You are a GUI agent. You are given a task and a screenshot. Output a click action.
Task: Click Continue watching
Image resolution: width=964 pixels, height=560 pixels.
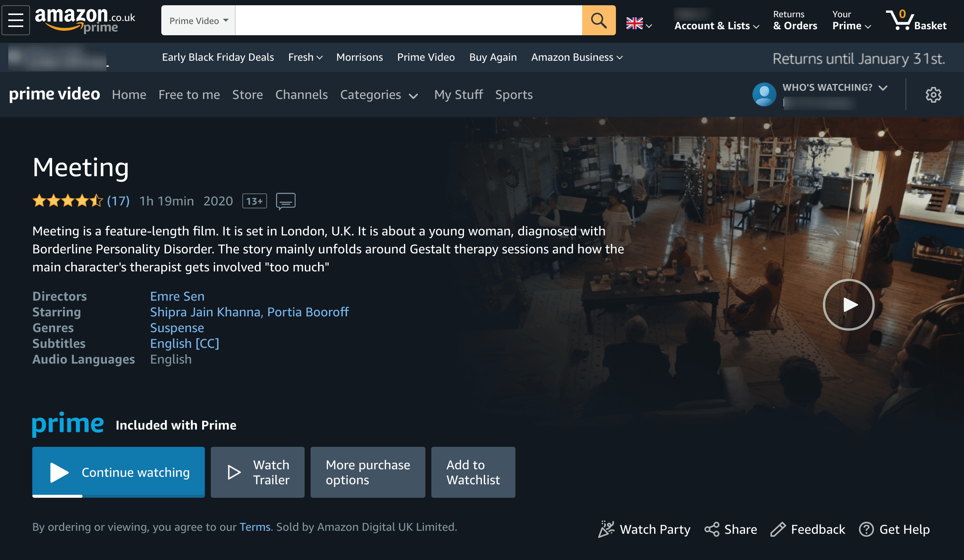click(x=119, y=472)
